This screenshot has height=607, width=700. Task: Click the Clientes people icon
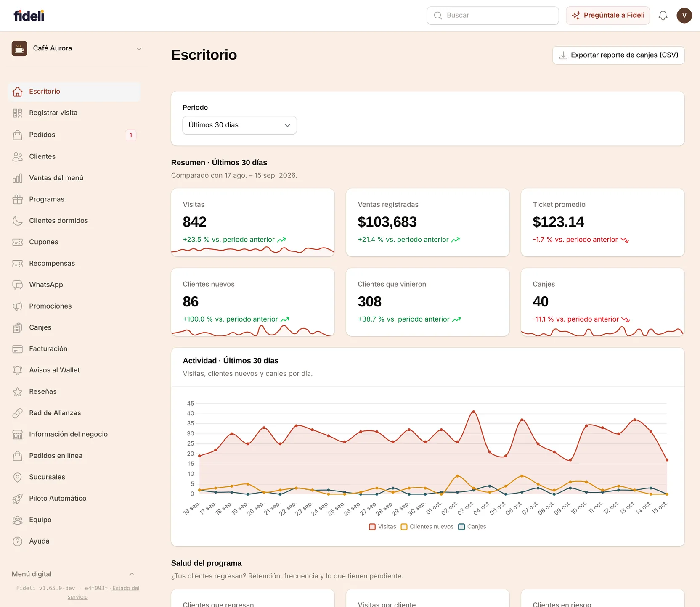click(x=17, y=157)
